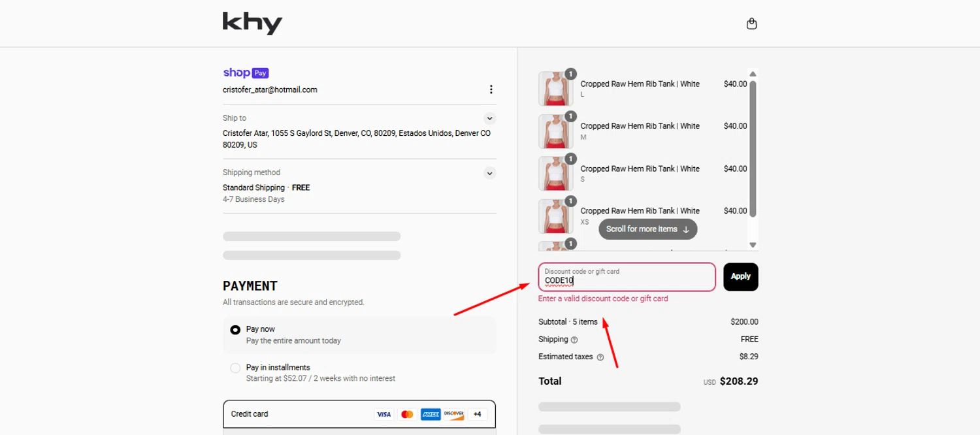Image resolution: width=980 pixels, height=435 pixels.
Task: Show the +4 additional card types
Action: click(x=478, y=414)
